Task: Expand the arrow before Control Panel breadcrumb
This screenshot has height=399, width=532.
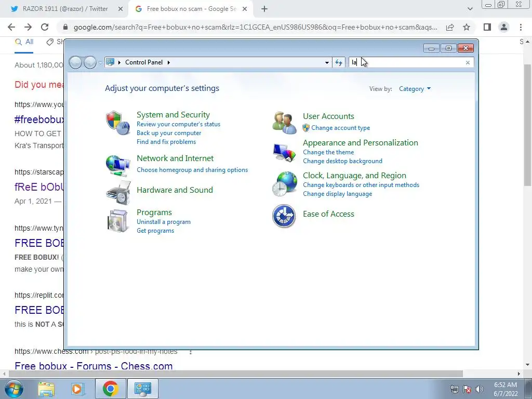Action: [119, 62]
